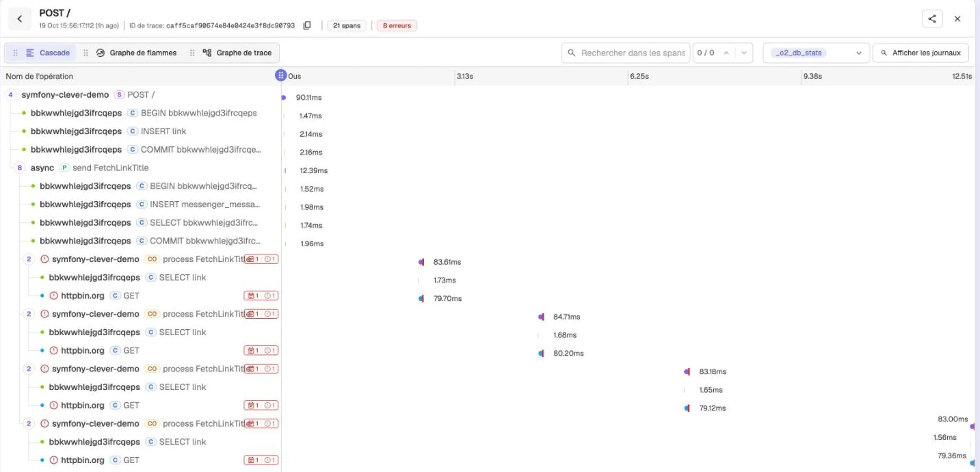Go back with the left arrow button
Screen dimensions: 980x472
coord(20,19)
